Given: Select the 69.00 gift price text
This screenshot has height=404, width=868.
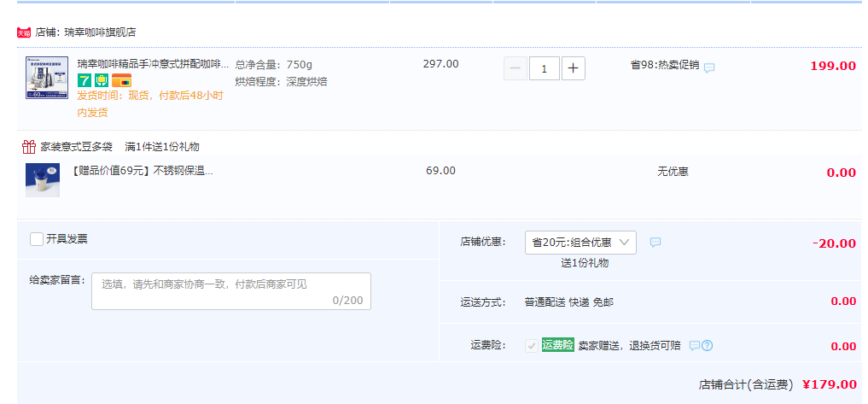Looking at the screenshot, I should [441, 171].
